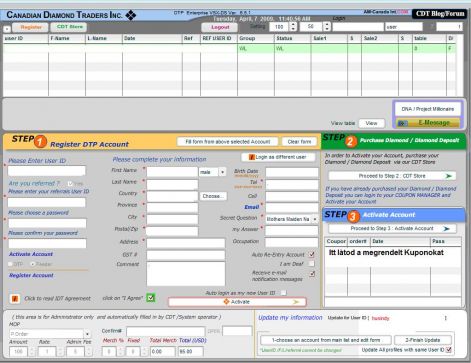The image size is (471, 363).
Task: Click the icon on Login as different user
Action: click(252, 157)
